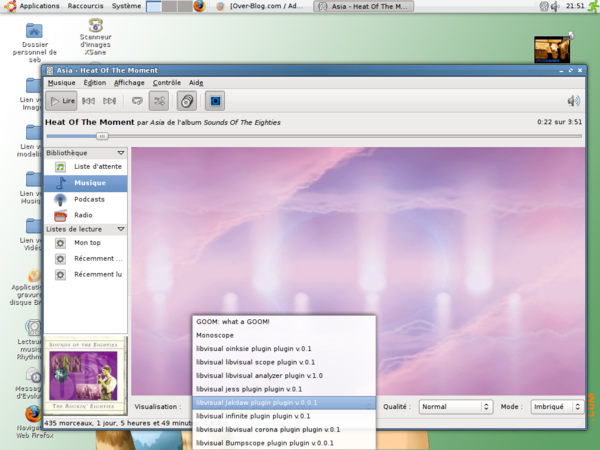Click the 21:51 clock in panel

[575, 6]
